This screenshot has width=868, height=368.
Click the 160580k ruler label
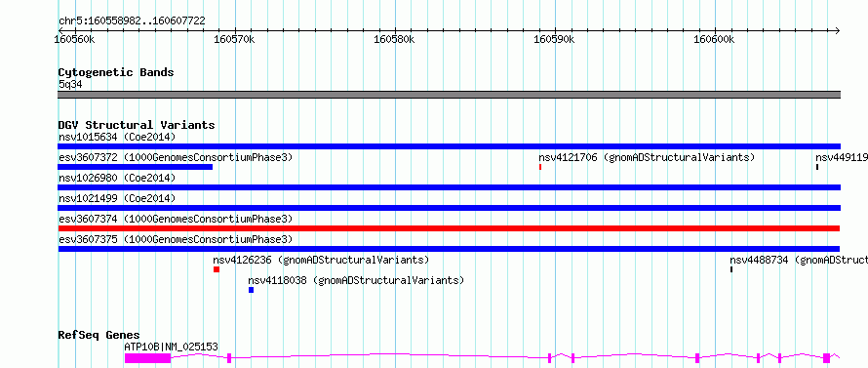[395, 39]
